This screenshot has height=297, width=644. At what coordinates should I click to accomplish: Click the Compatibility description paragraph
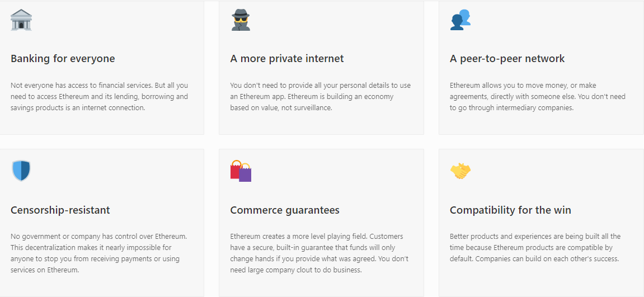click(535, 248)
